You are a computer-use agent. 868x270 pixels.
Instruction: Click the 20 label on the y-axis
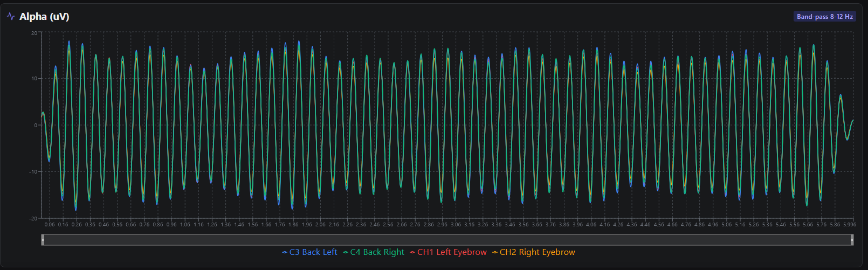[x=34, y=33]
